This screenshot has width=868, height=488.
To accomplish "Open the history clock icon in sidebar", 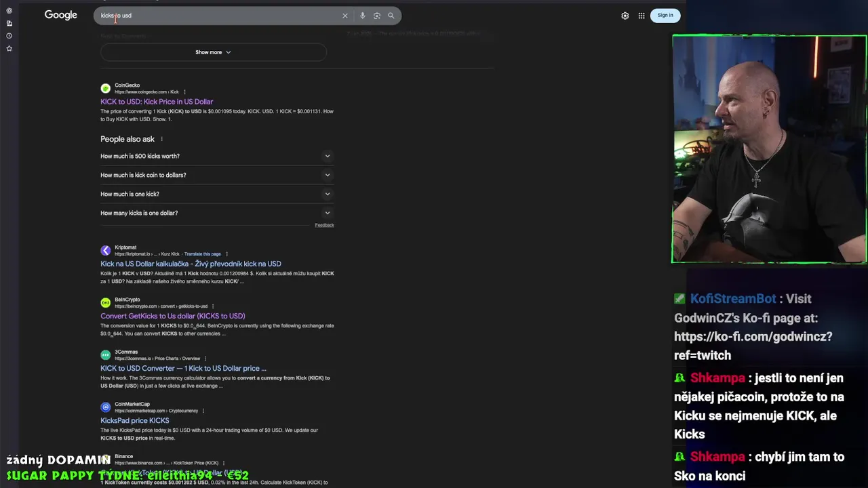I will 9,36.
